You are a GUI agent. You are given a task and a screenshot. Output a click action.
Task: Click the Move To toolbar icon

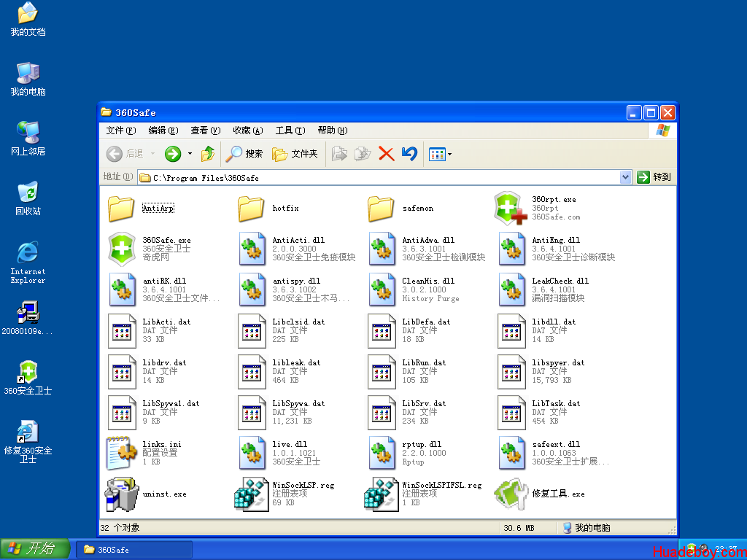(339, 154)
